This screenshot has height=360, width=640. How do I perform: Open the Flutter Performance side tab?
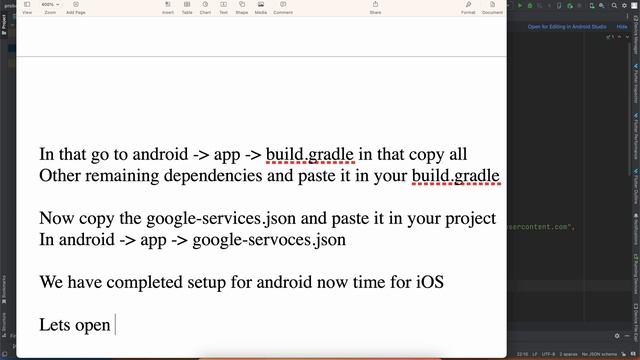coord(636,137)
